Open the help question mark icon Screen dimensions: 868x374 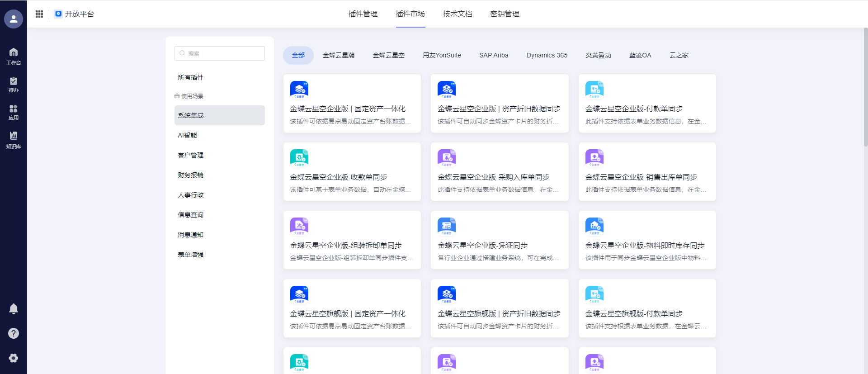(14, 333)
